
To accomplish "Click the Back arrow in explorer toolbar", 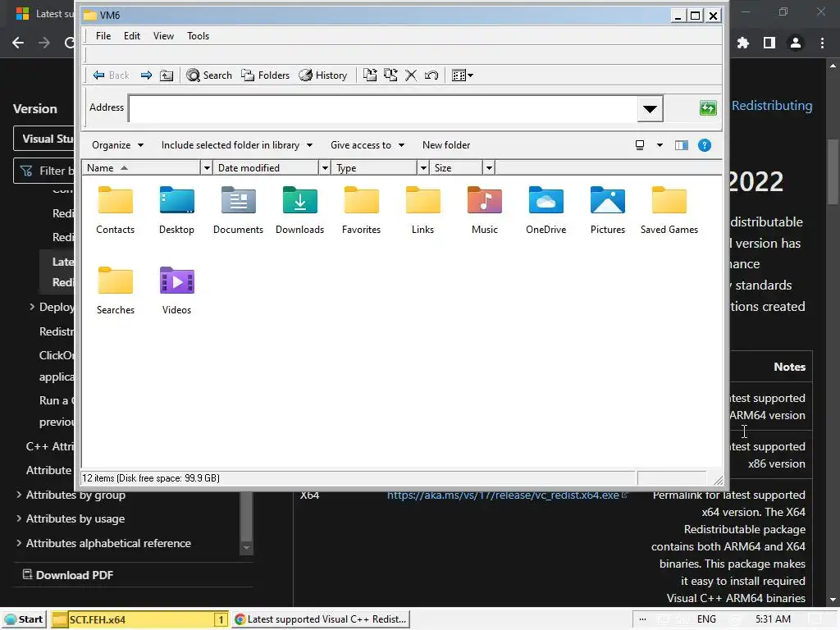I will click(111, 75).
